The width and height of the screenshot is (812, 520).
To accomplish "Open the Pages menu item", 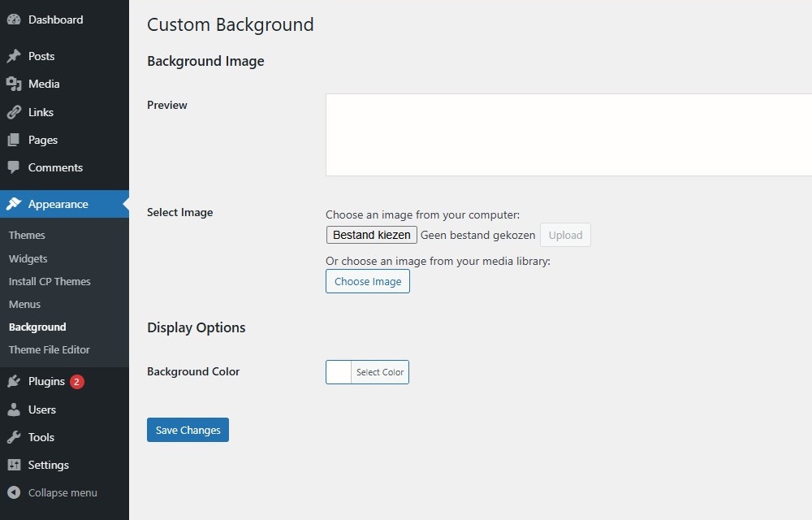I will pos(43,140).
